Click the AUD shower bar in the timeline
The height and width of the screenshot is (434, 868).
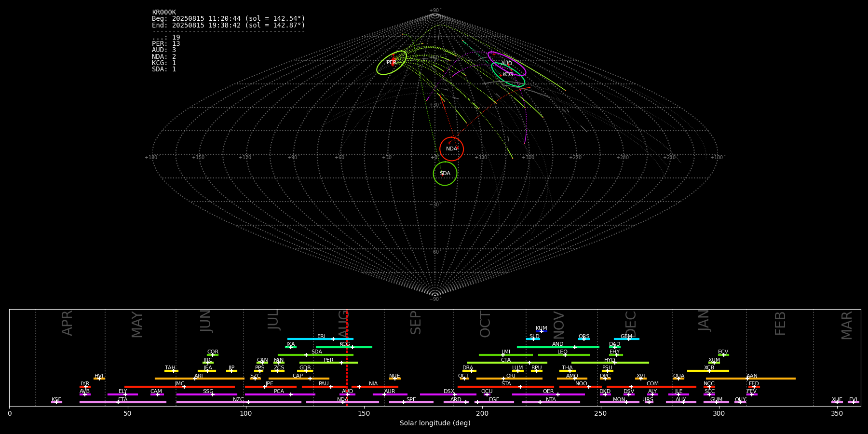click(347, 394)
